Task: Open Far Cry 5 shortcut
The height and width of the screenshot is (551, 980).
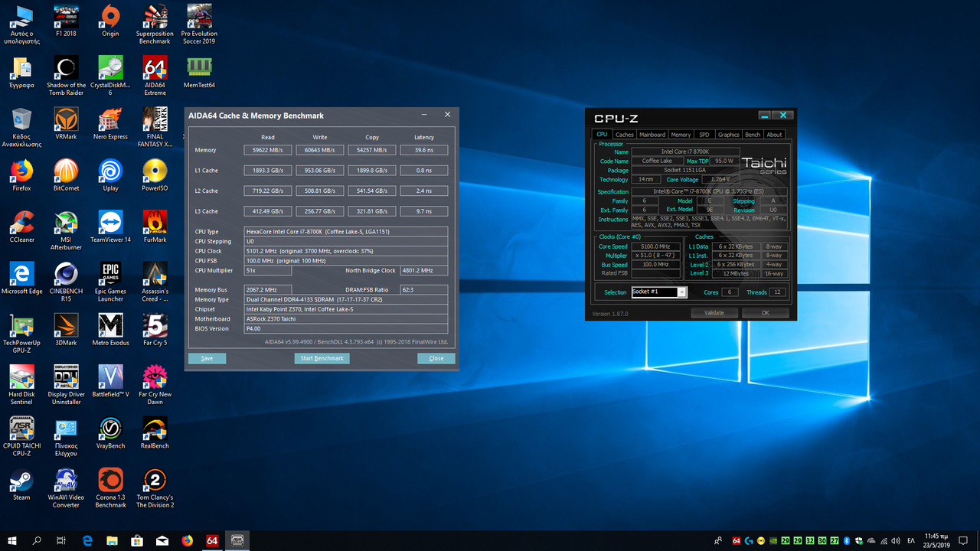Action: 155,330
